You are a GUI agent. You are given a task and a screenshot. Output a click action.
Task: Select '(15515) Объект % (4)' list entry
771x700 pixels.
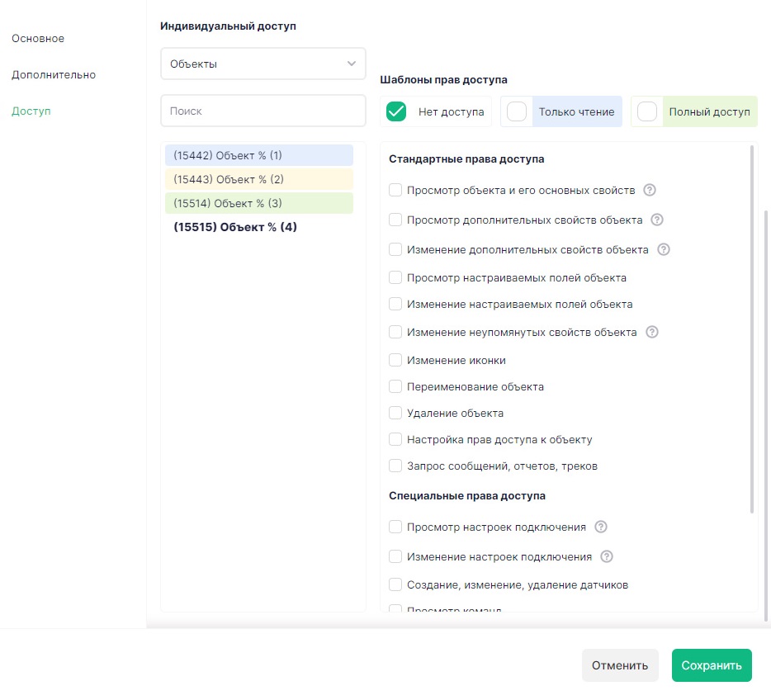point(259,227)
